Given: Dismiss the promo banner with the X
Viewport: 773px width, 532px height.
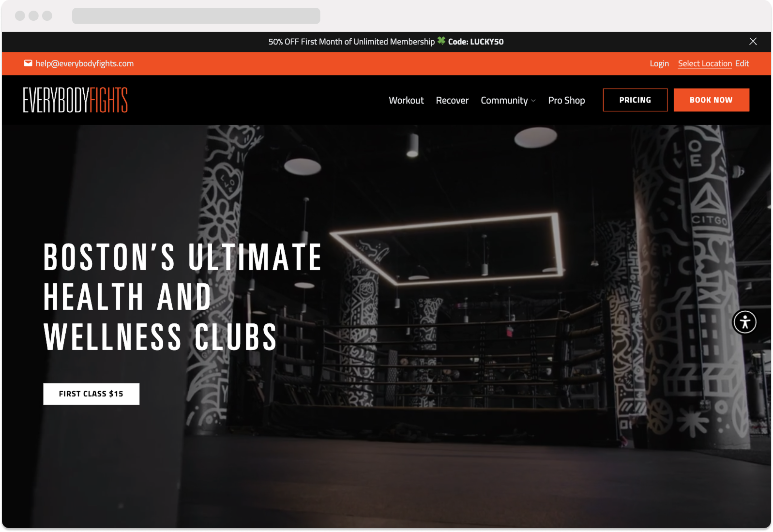Looking at the screenshot, I should (753, 42).
